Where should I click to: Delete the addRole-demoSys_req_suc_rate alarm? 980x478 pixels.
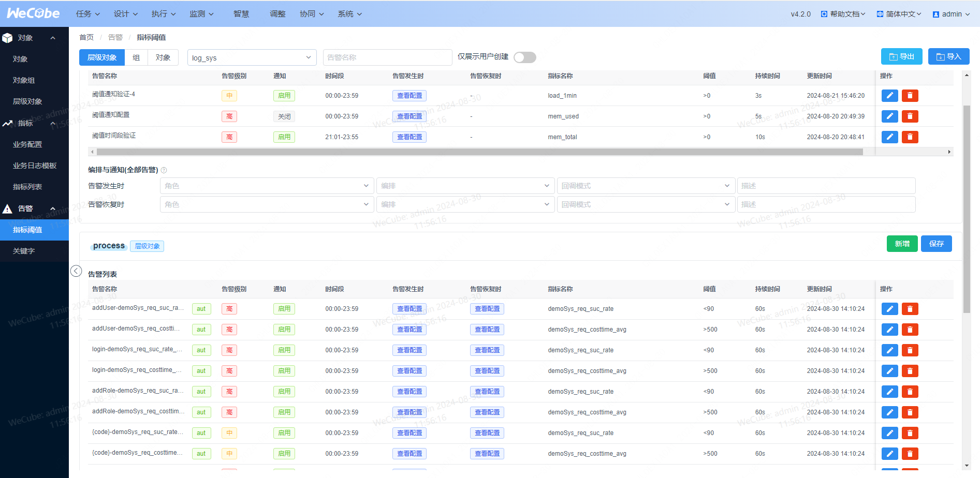[x=910, y=392]
